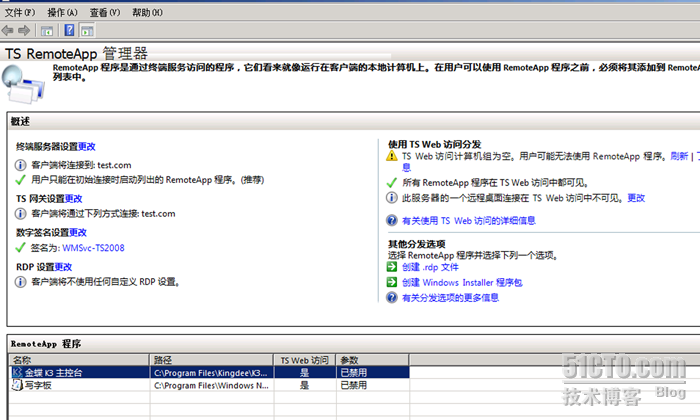Open 有关使用 TS Web 访问的详细信息 link

(x=469, y=221)
